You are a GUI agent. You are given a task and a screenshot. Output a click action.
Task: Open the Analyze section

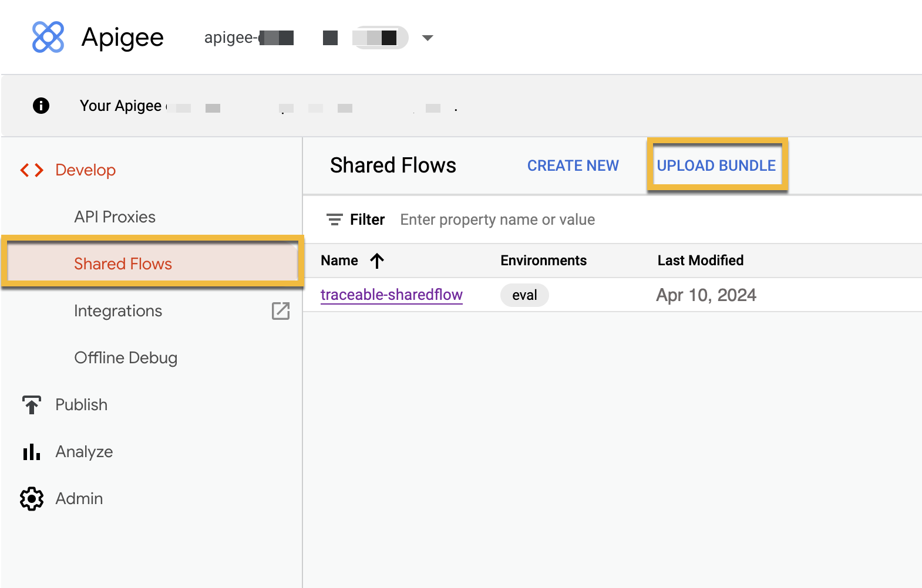(84, 452)
